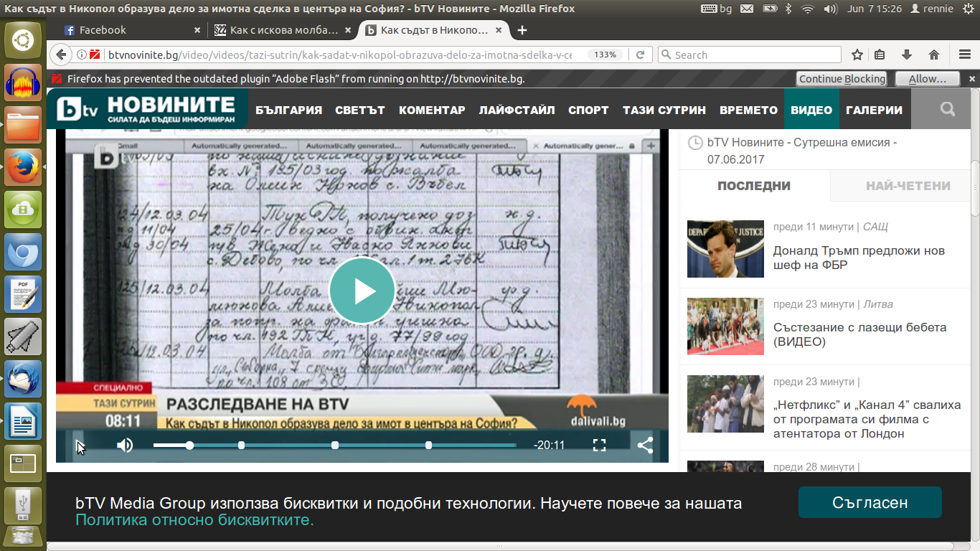The width and height of the screenshot is (980, 551).
Task: Launch Chromium browser from launcher
Action: (x=23, y=252)
